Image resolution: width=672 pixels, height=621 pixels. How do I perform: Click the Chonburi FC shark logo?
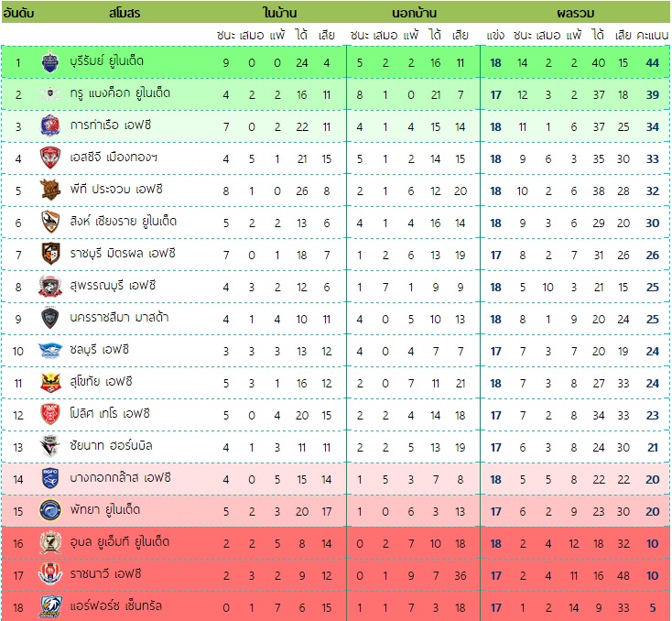click(50, 351)
